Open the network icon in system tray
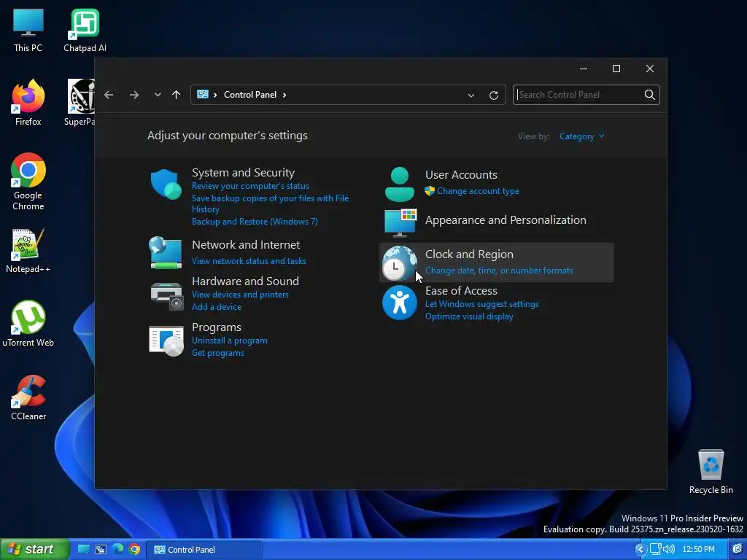 tap(656, 549)
